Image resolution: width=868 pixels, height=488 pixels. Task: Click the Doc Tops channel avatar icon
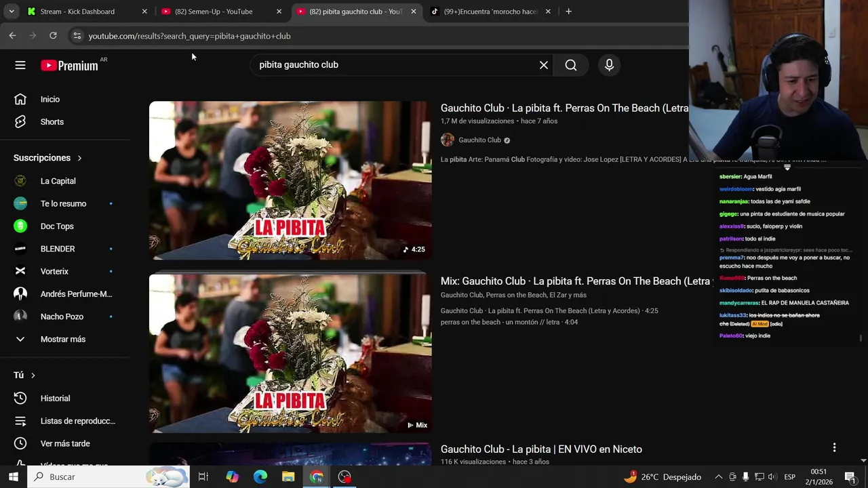pos(20,226)
